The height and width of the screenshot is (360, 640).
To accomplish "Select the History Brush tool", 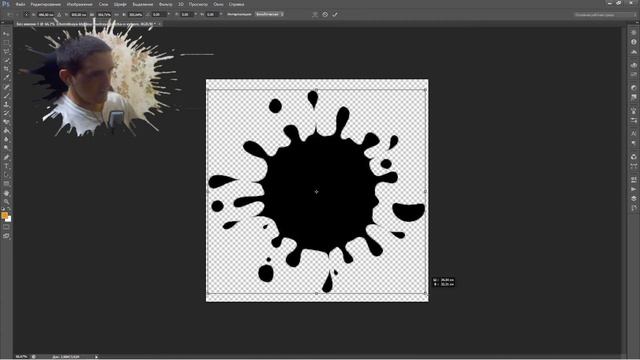I will point(6,113).
